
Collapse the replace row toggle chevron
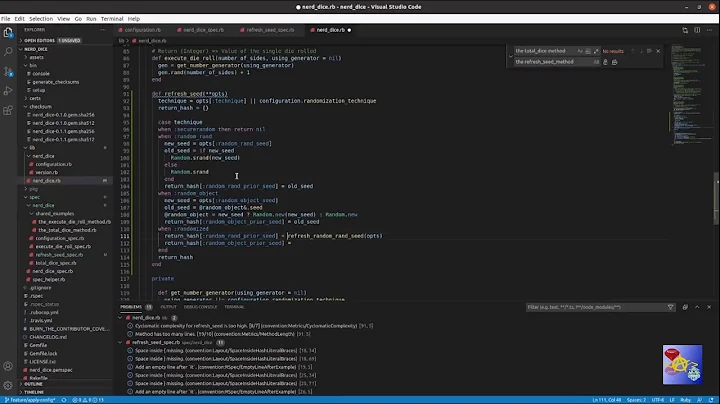coord(511,56)
